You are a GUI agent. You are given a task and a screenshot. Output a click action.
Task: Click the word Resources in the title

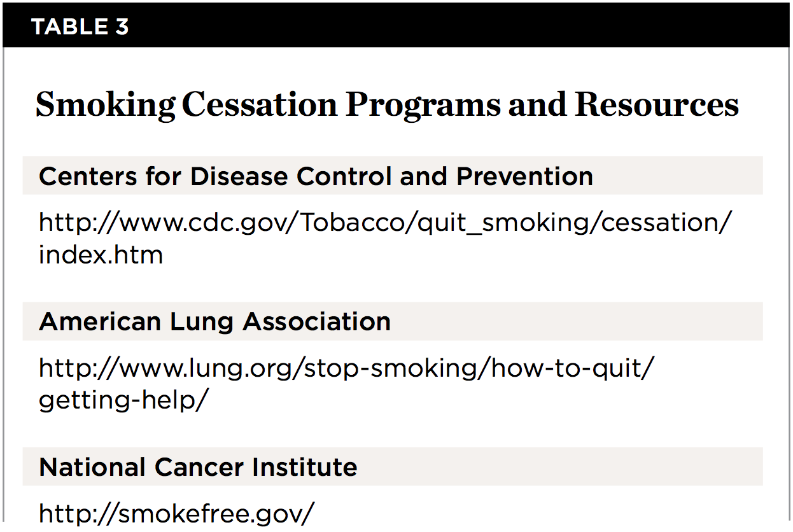(x=657, y=105)
